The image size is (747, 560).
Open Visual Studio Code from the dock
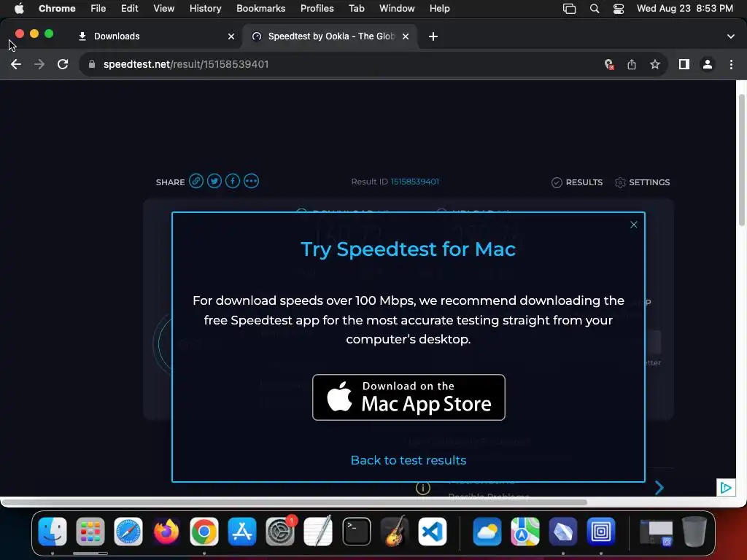[433, 532]
